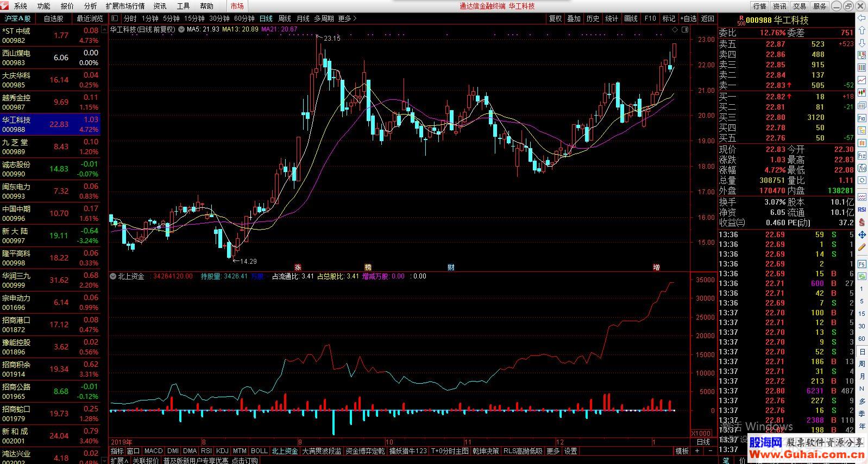
Task: Open the 模板 template button
Action: (x=682, y=451)
